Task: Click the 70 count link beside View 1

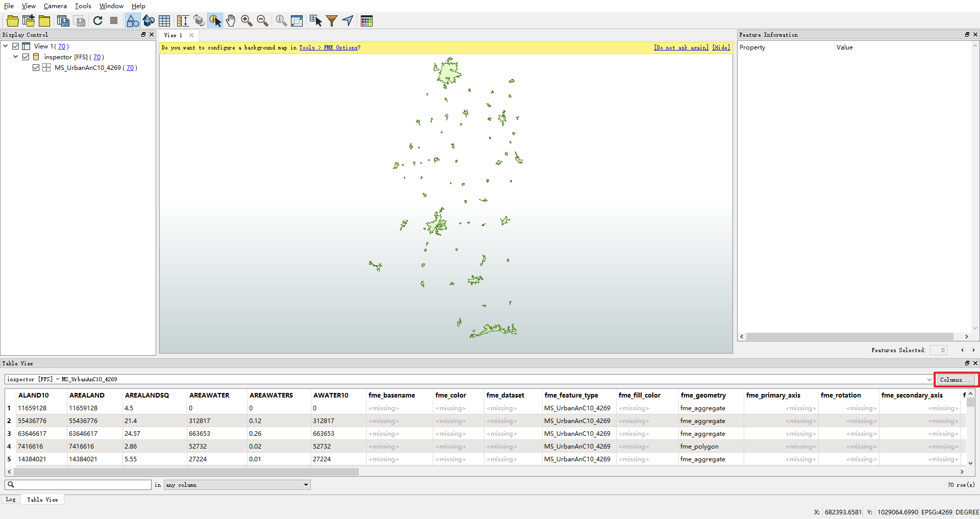Action: coord(62,46)
